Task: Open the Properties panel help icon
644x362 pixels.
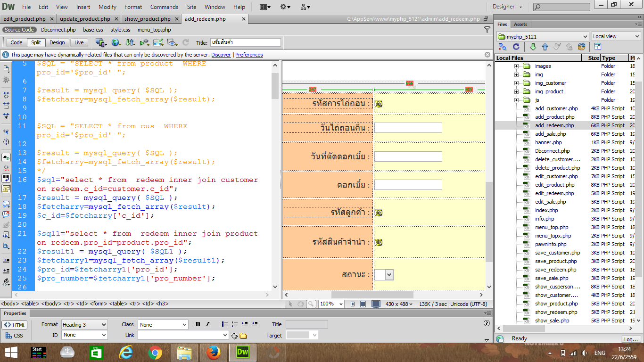Action: click(x=487, y=323)
